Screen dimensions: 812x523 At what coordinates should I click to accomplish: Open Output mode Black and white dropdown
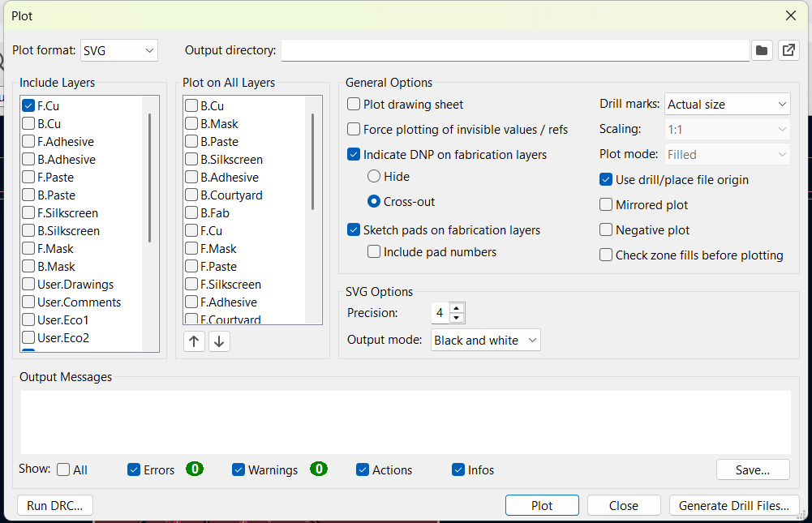coord(486,341)
